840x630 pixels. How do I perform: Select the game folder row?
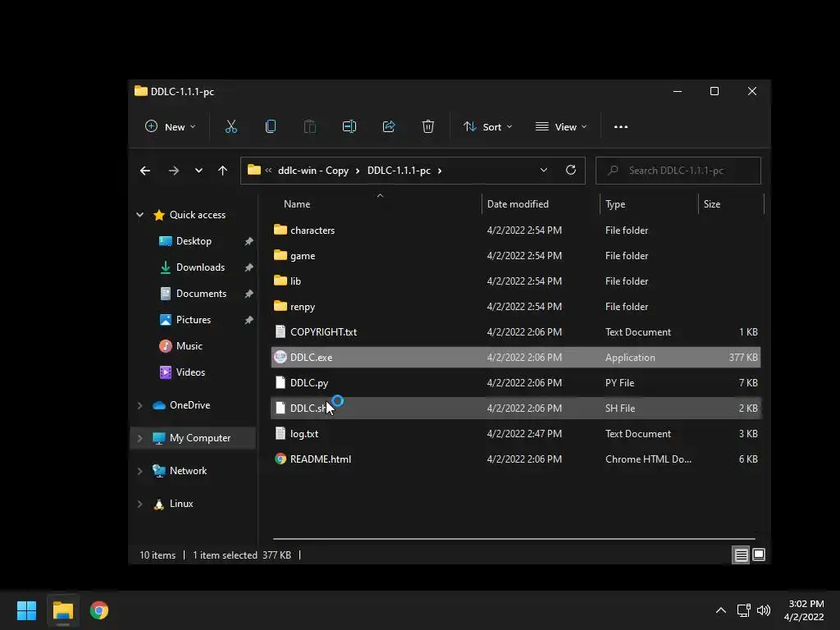click(516, 256)
